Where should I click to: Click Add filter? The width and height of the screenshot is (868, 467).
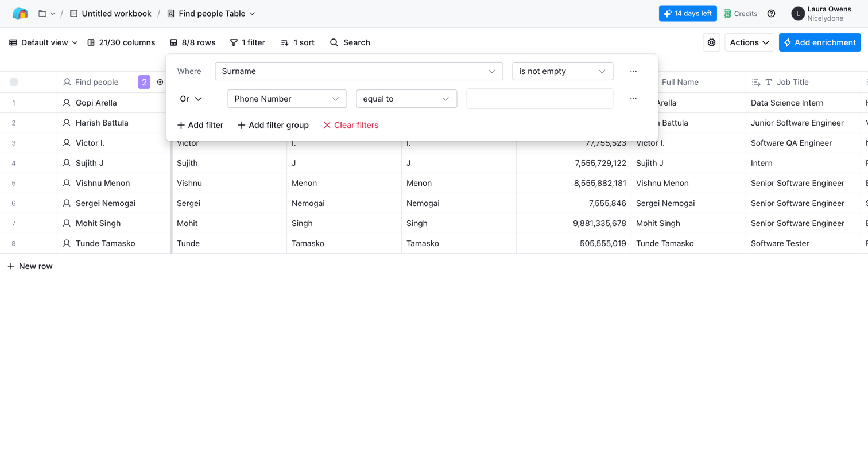[200, 125]
